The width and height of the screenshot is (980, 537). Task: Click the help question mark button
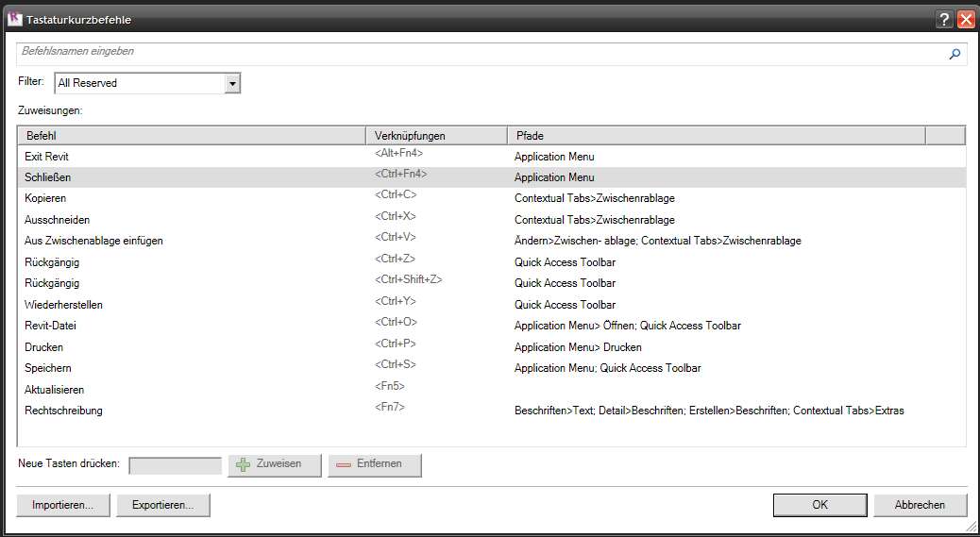pyautogui.click(x=944, y=20)
